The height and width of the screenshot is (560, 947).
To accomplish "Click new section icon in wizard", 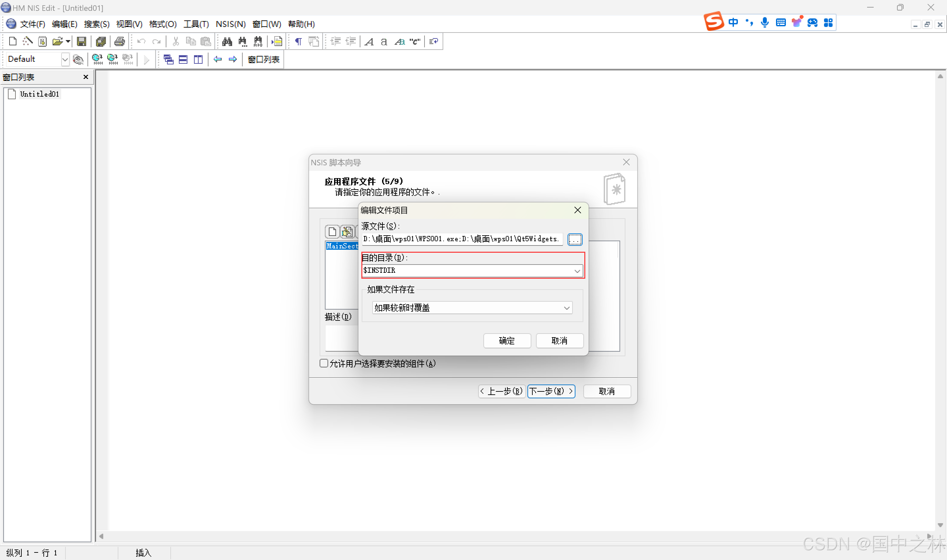I will click(332, 231).
